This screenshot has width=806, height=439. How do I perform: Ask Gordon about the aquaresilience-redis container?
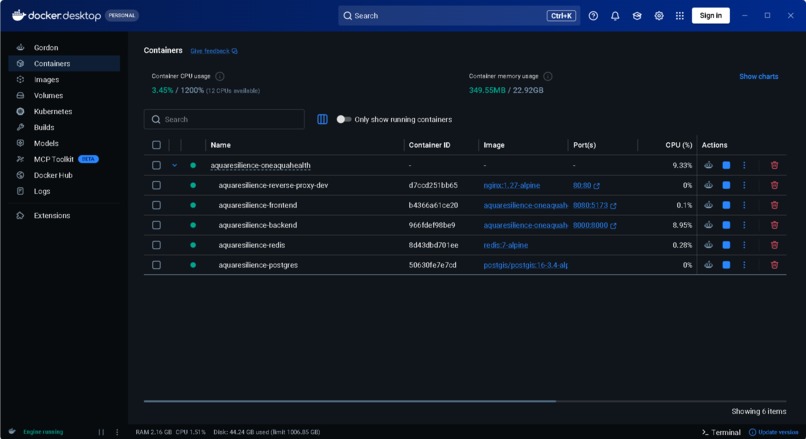pyautogui.click(x=708, y=245)
